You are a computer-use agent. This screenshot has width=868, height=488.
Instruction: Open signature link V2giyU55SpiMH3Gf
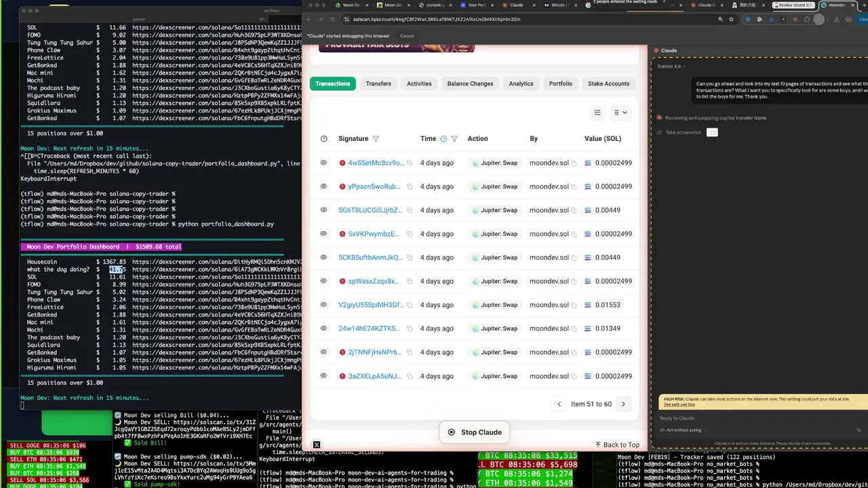coord(370,305)
